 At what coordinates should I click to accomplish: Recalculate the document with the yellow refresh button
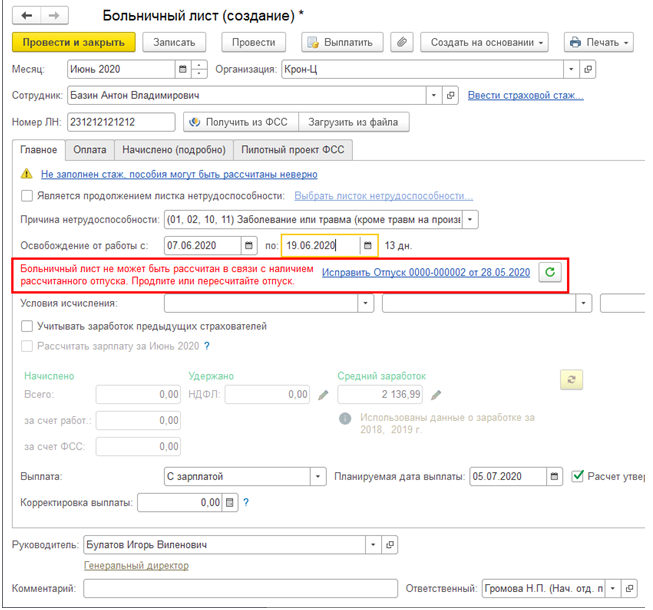tap(571, 379)
